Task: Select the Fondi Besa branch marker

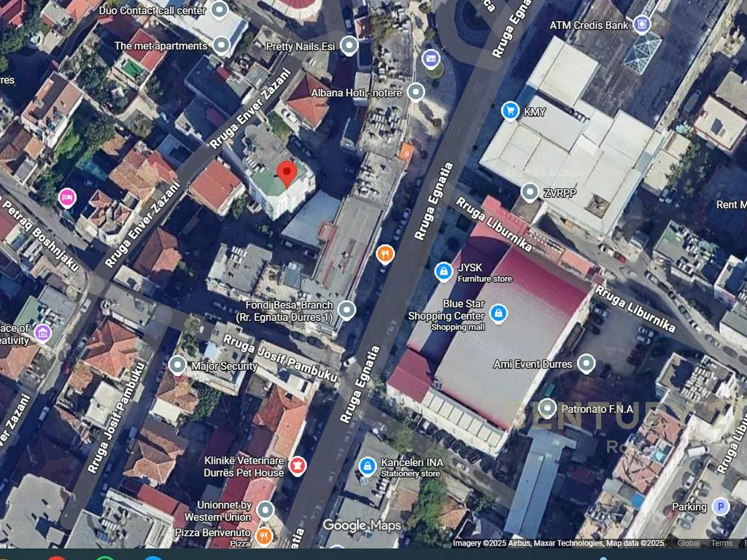Action: pyautogui.click(x=347, y=311)
